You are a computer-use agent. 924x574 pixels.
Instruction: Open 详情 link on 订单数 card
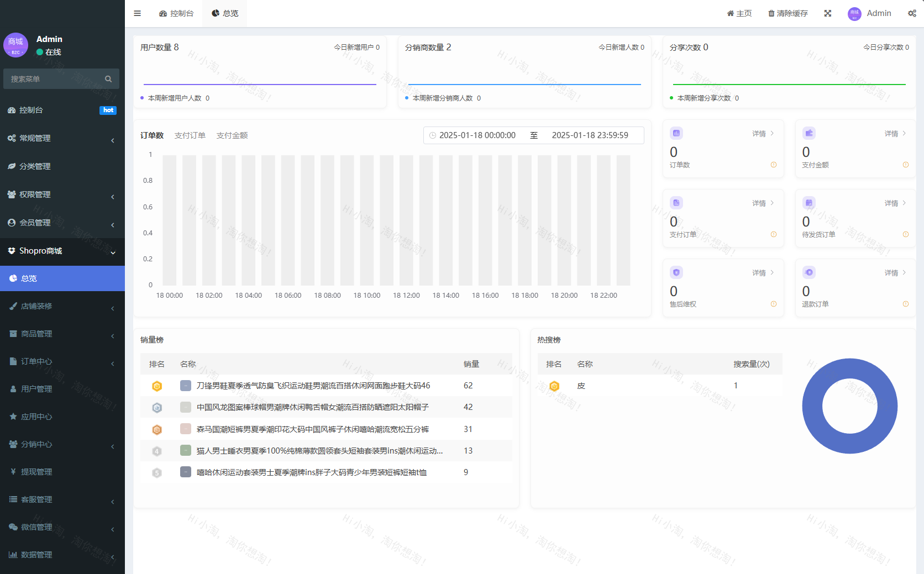pyautogui.click(x=763, y=134)
